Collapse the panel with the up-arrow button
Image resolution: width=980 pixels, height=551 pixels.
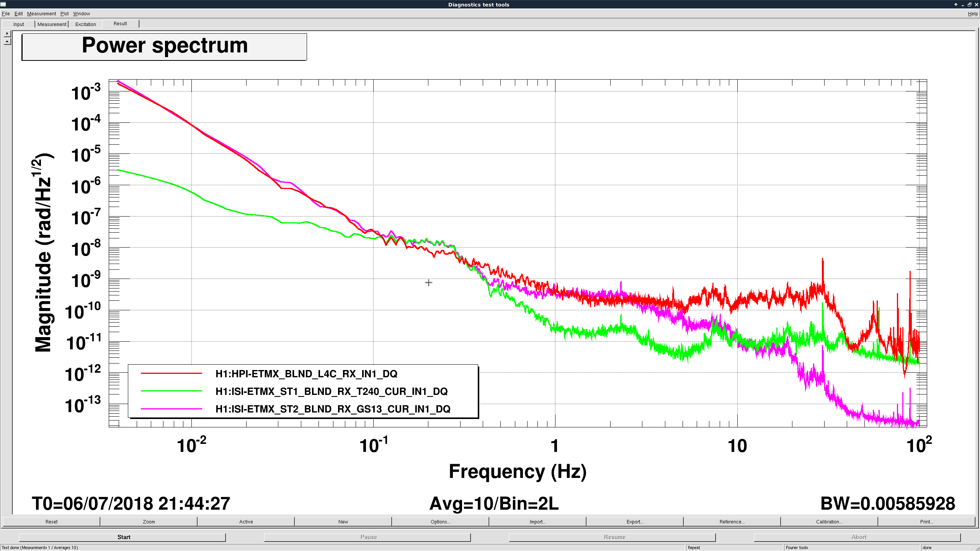point(7,41)
